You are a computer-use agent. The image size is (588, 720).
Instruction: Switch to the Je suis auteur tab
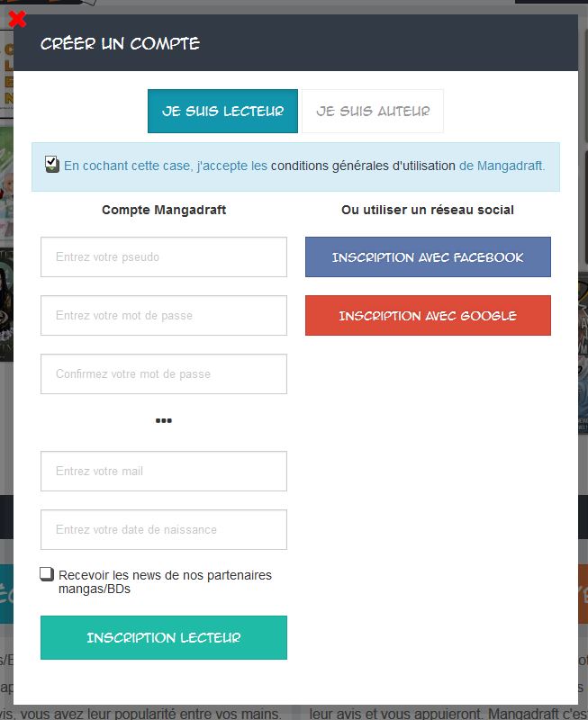click(373, 111)
